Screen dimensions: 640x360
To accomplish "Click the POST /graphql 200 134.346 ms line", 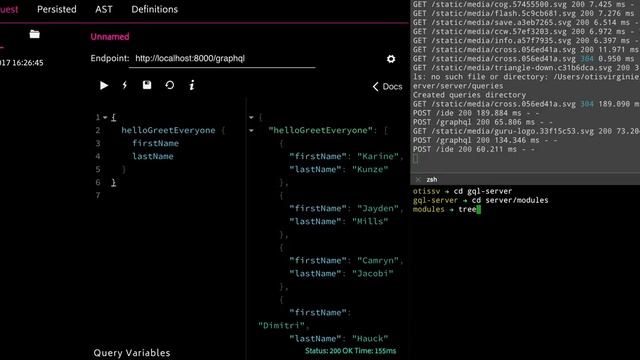I will click(x=485, y=140).
